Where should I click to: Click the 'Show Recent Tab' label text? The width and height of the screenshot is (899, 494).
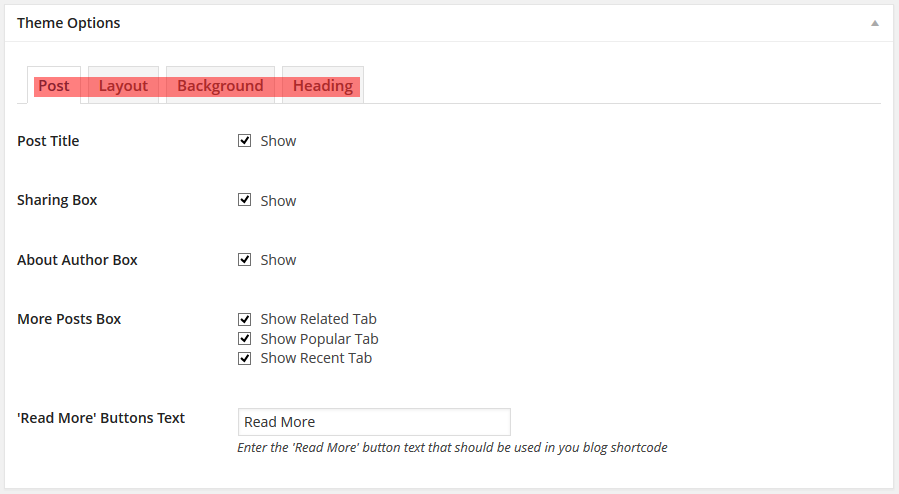click(x=316, y=358)
